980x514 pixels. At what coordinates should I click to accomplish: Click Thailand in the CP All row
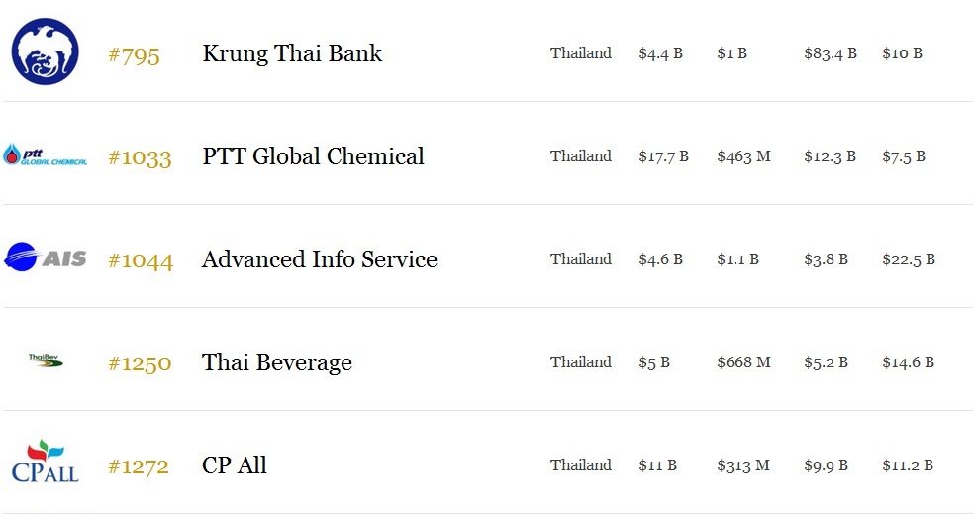(x=581, y=465)
